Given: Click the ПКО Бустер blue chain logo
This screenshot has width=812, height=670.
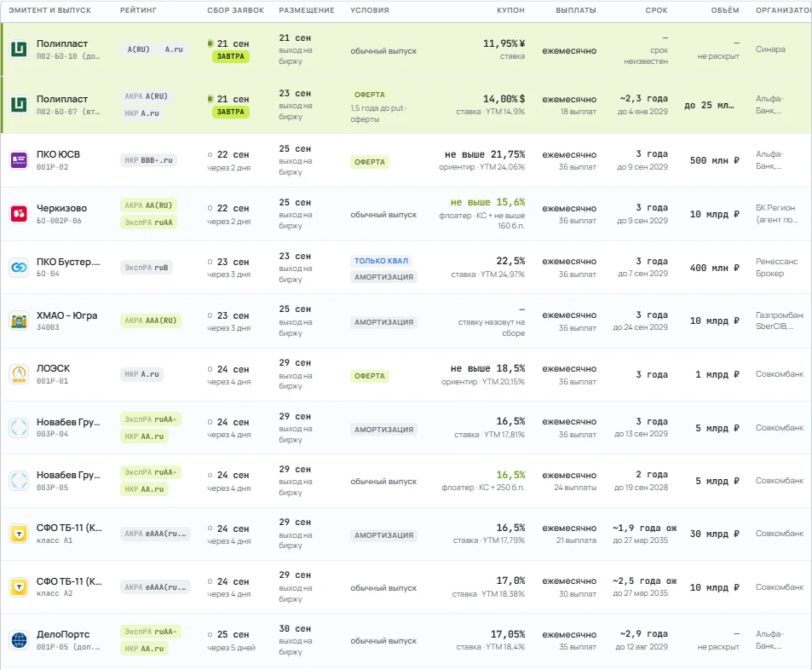Looking at the screenshot, I should click(19, 268).
